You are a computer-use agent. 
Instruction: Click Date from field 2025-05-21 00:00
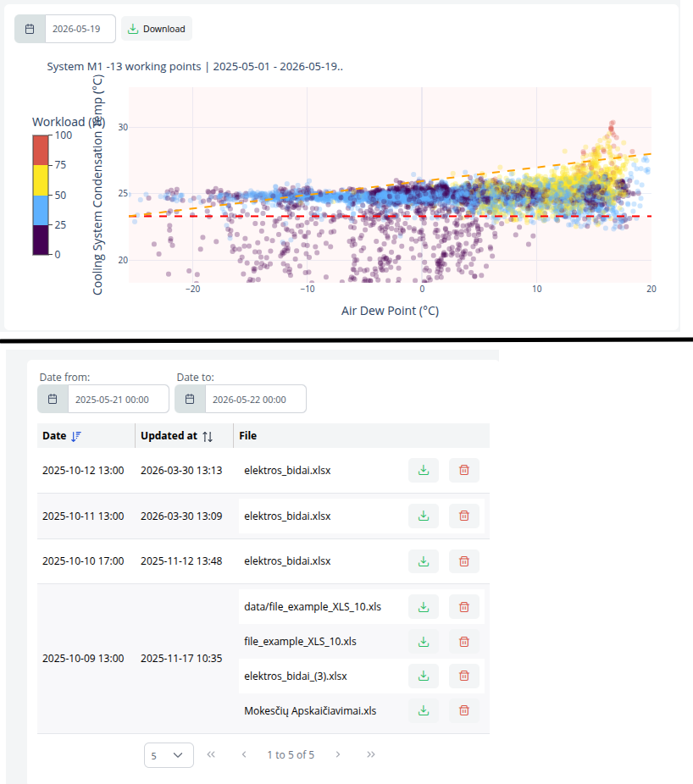(119, 399)
